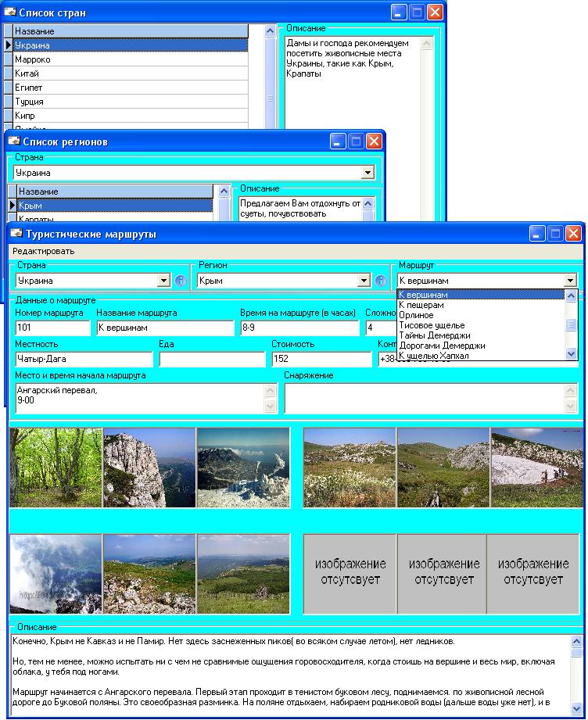Open the snow patch hillside thumbnail

tap(536, 467)
